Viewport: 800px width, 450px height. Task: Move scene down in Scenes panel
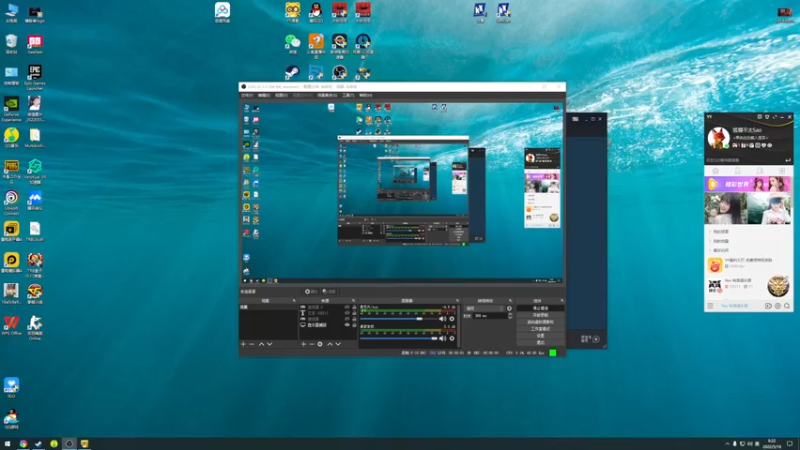coord(270,344)
